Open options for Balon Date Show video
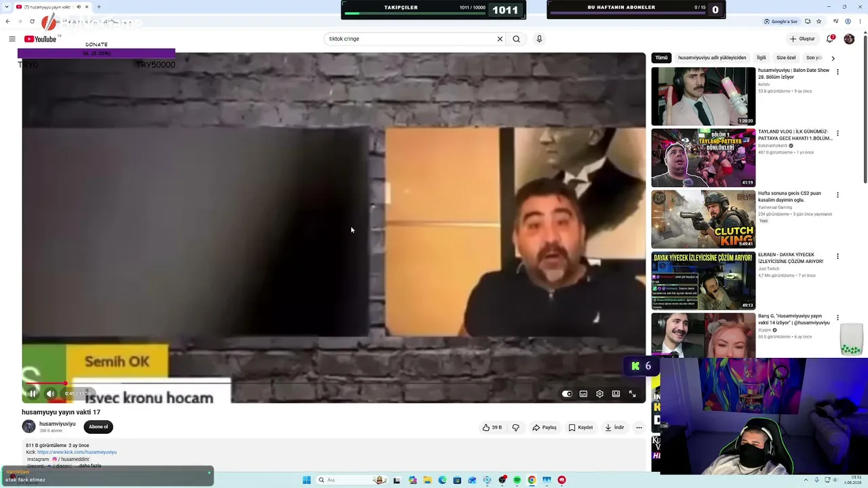This screenshot has height=488, width=868. tap(837, 72)
